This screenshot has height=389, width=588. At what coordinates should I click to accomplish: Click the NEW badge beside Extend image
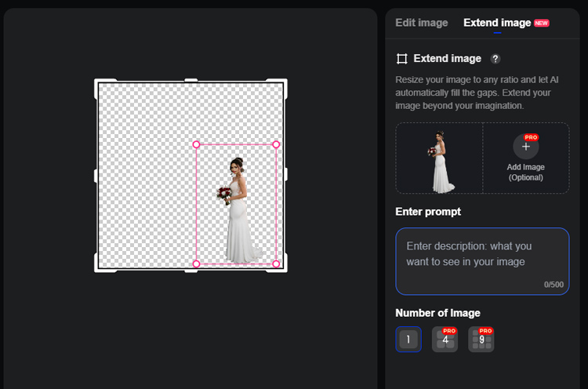[542, 24]
